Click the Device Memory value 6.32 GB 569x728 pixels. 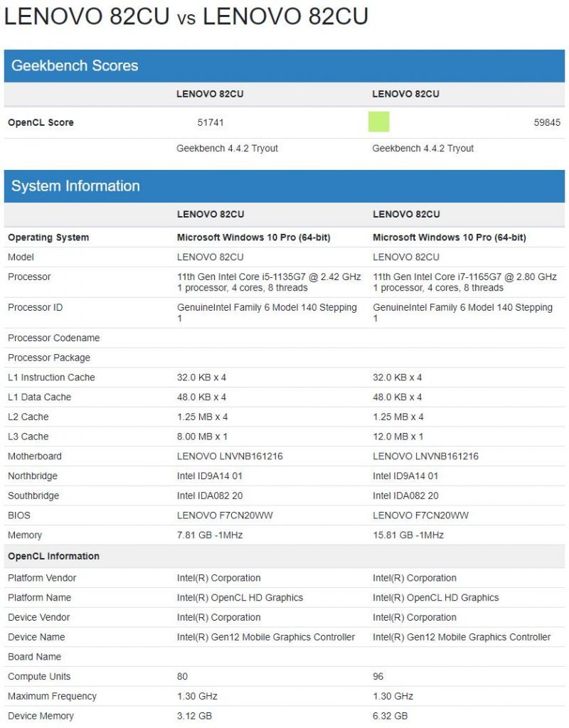point(390,717)
